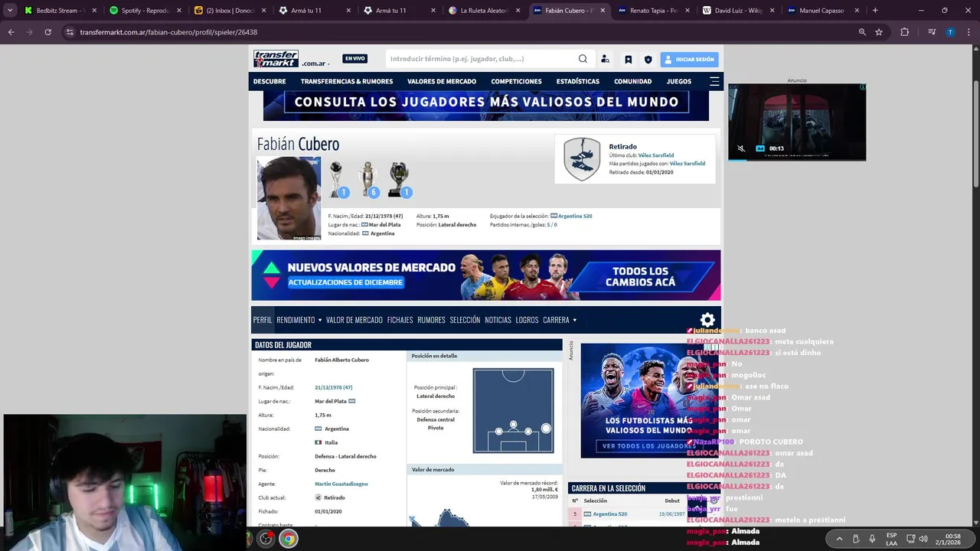The height and width of the screenshot is (551, 980).
Task: Click the OBS icon in taskbar
Action: (x=266, y=539)
